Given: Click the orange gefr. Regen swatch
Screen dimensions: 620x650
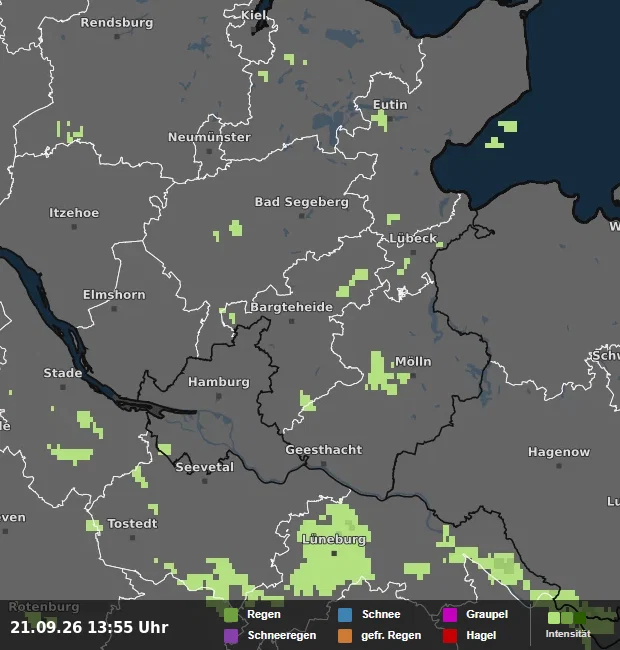Looking at the screenshot, I should tap(345, 636).
